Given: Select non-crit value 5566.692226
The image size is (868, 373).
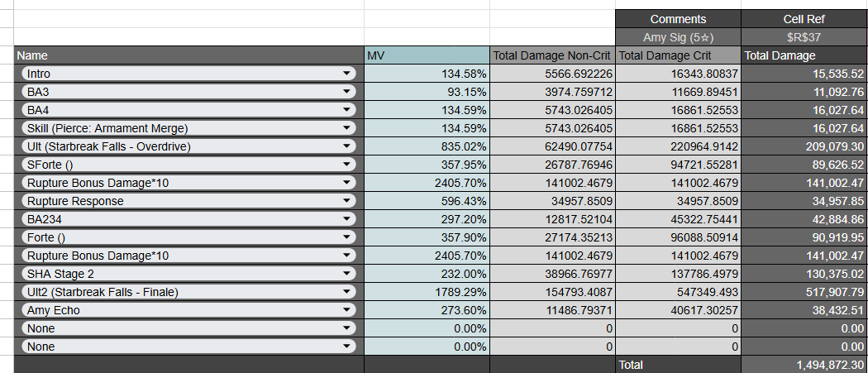Looking at the screenshot, I should tap(552, 73).
